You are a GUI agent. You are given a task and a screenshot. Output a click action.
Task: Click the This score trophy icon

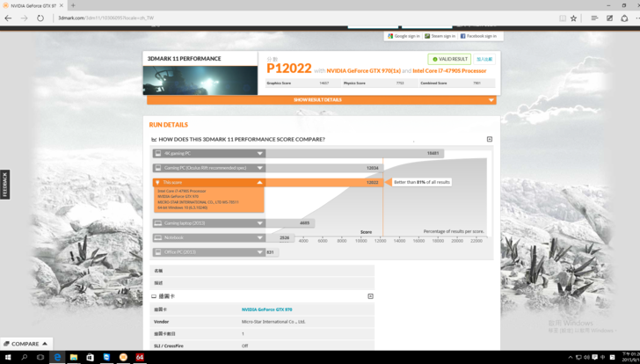click(157, 182)
